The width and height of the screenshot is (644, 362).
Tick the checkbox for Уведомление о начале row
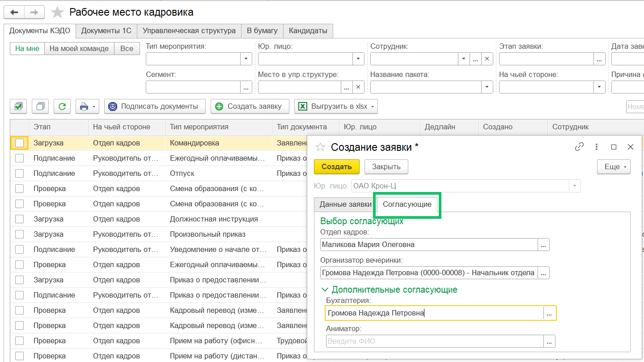click(x=19, y=249)
